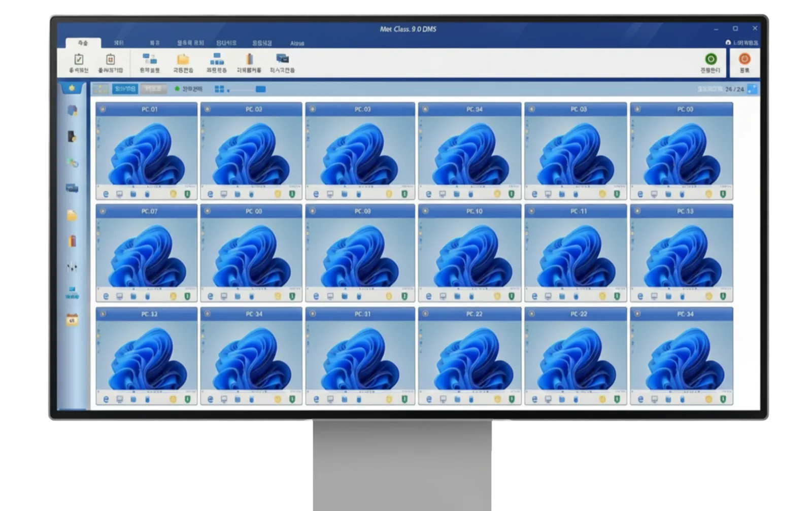
Task: Toggle the round selector on PC.32 header
Action: 103,314
